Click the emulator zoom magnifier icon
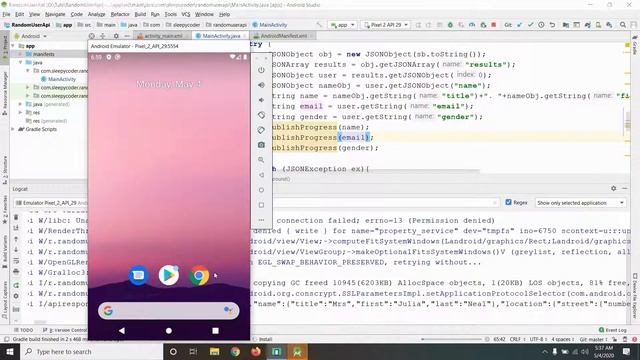Image resolution: width=640 pixels, height=360 pixels. tap(261, 160)
